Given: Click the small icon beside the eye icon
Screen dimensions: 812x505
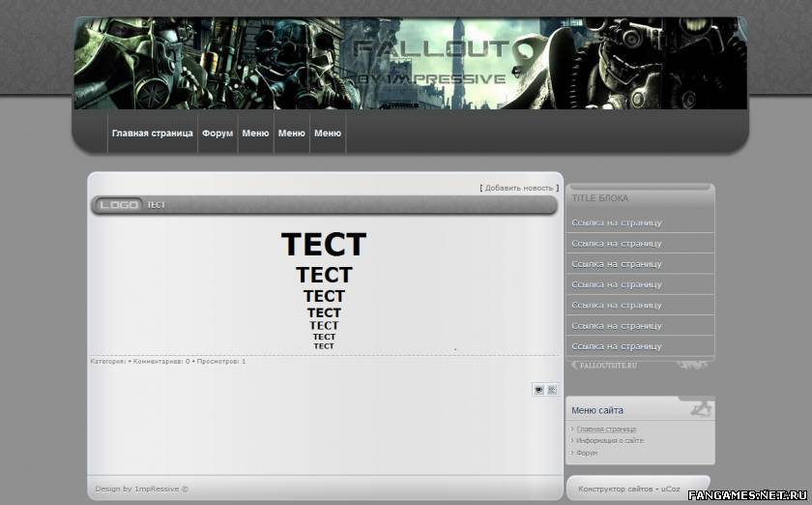Looking at the screenshot, I should tap(552, 390).
